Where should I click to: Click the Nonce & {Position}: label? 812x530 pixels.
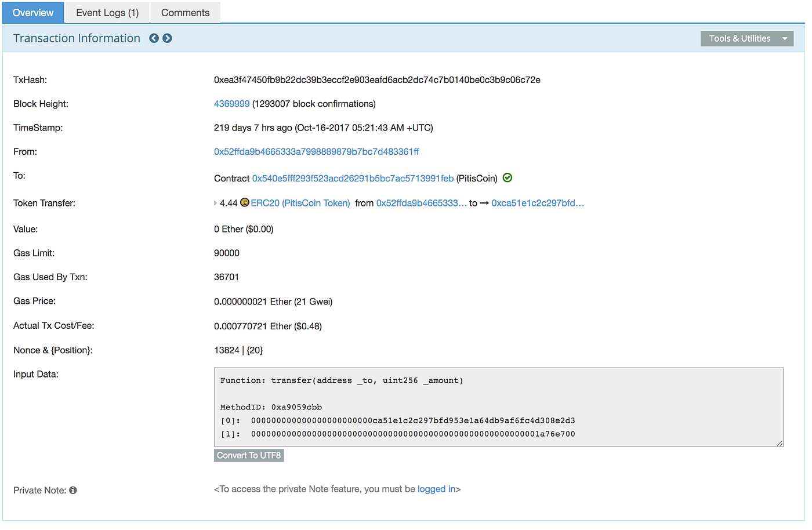click(x=53, y=350)
